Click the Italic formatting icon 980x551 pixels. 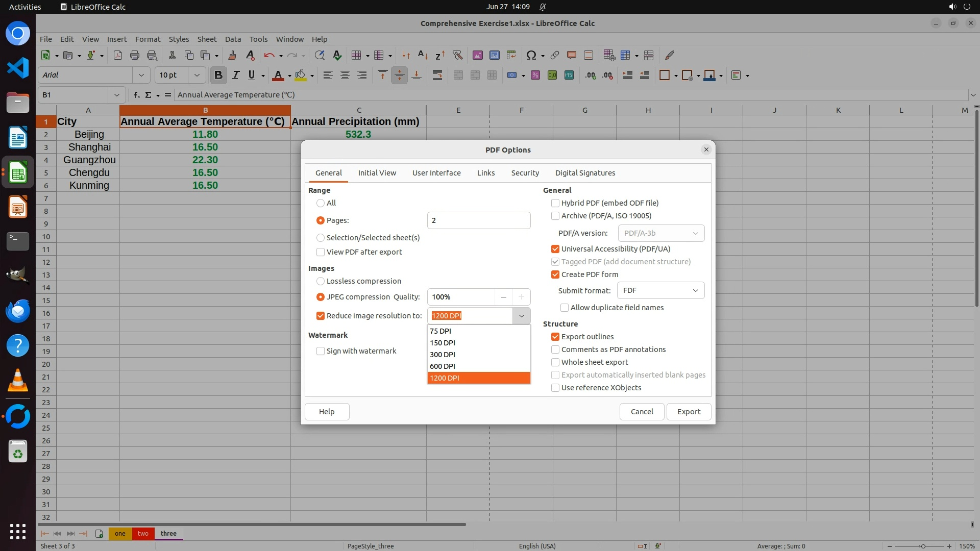(235, 76)
